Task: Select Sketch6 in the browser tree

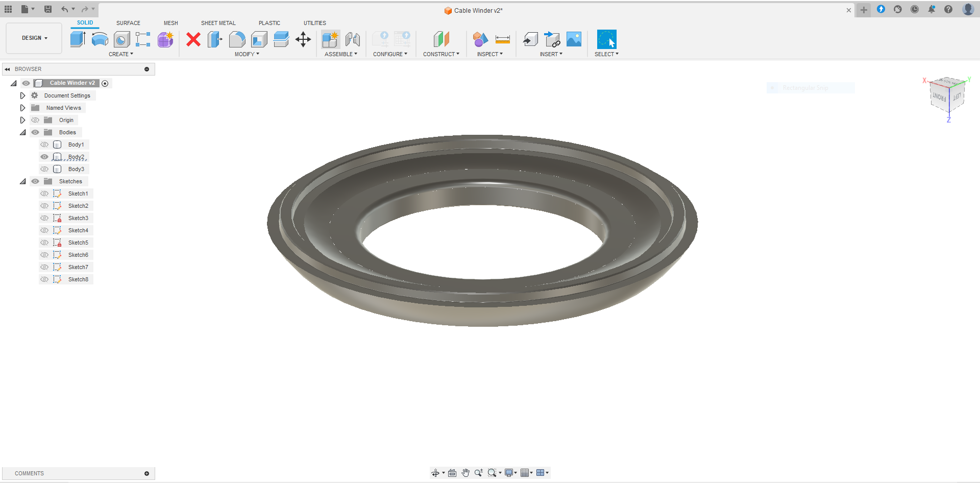Action: tap(78, 255)
